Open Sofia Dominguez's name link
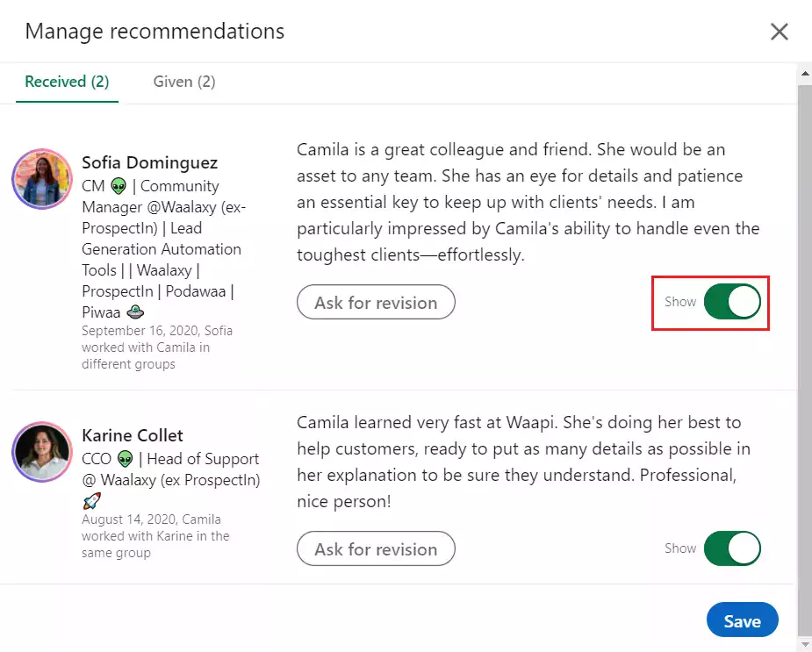The width and height of the screenshot is (812, 652). point(149,162)
